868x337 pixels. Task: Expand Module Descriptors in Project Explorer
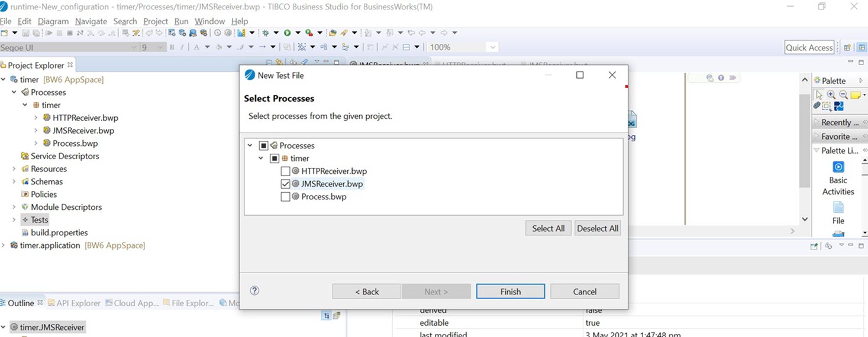pyautogui.click(x=14, y=207)
